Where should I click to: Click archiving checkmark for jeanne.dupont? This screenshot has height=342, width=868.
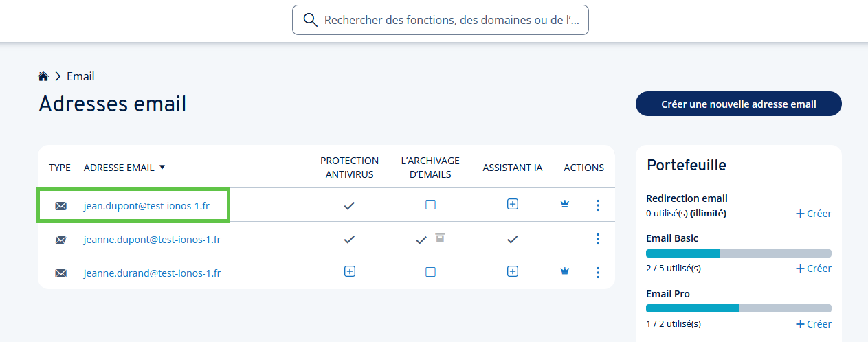(x=421, y=240)
